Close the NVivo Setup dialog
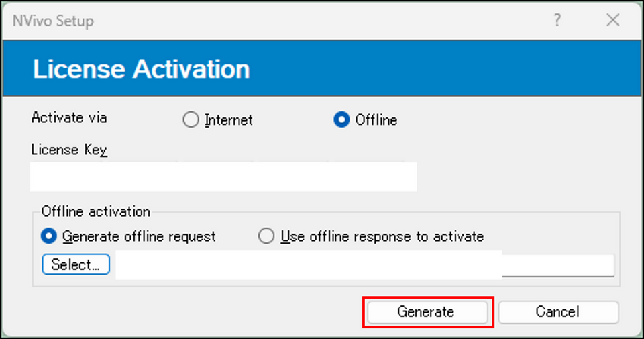Image resolution: width=644 pixels, height=339 pixels. click(612, 19)
